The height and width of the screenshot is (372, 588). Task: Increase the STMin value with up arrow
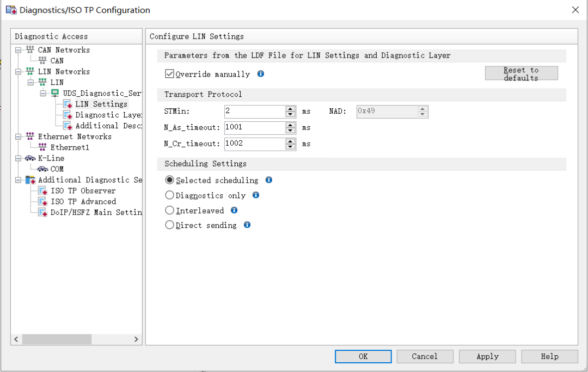pyautogui.click(x=291, y=108)
